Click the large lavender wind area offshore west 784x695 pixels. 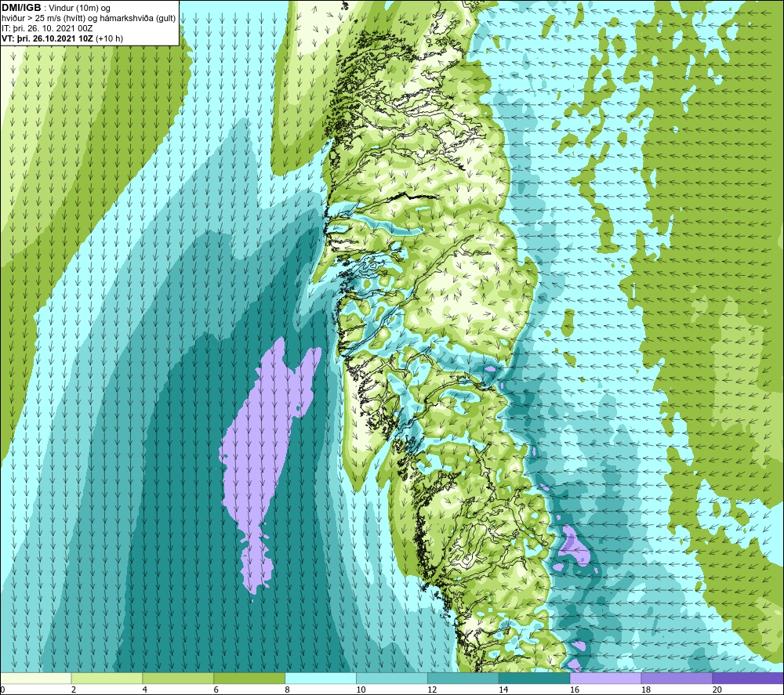click(x=260, y=450)
